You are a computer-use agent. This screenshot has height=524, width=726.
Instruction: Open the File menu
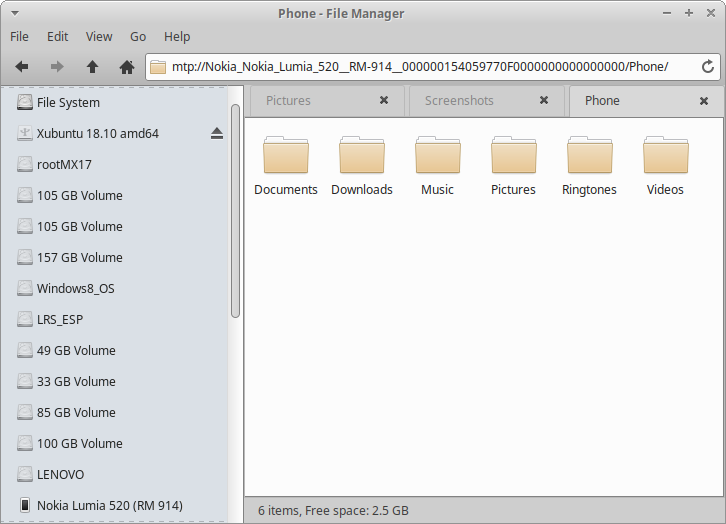coord(19,37)
